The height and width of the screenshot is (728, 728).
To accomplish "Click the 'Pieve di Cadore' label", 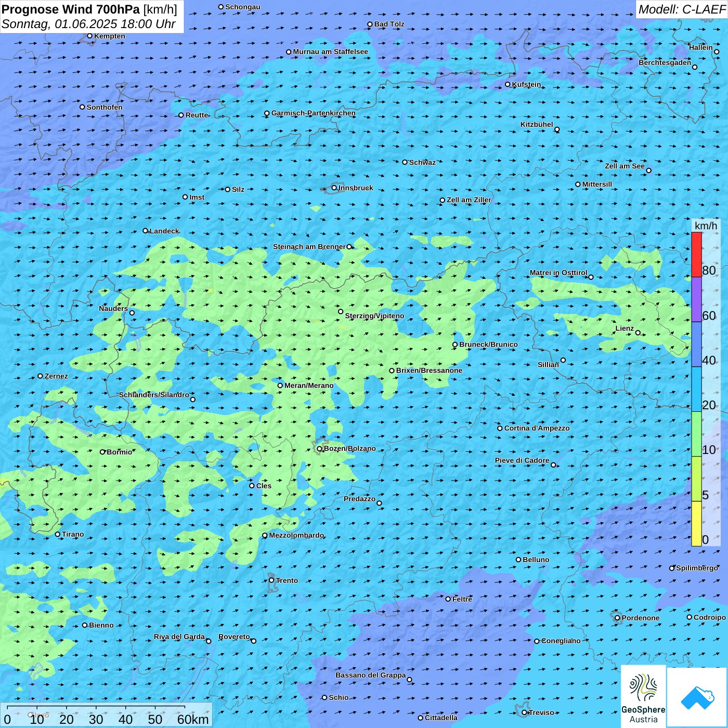I will point(522,460).
